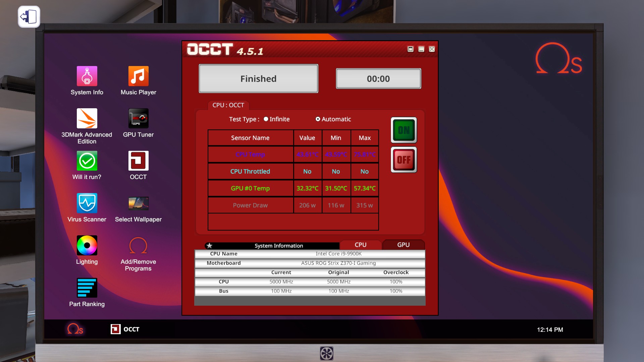Click the Sensor Name column header
This screenshot has width=644, height=362.
coord(250,138)
